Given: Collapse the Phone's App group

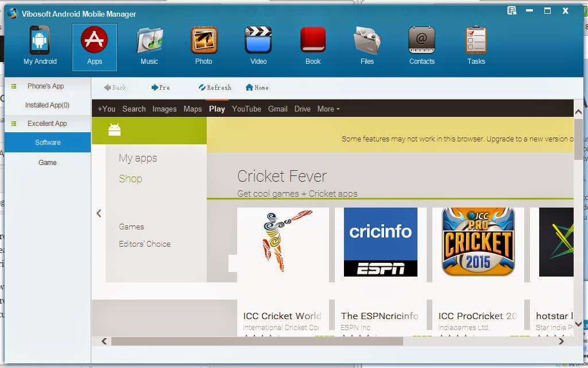Looking at the screenshot, I should [14, 86].
